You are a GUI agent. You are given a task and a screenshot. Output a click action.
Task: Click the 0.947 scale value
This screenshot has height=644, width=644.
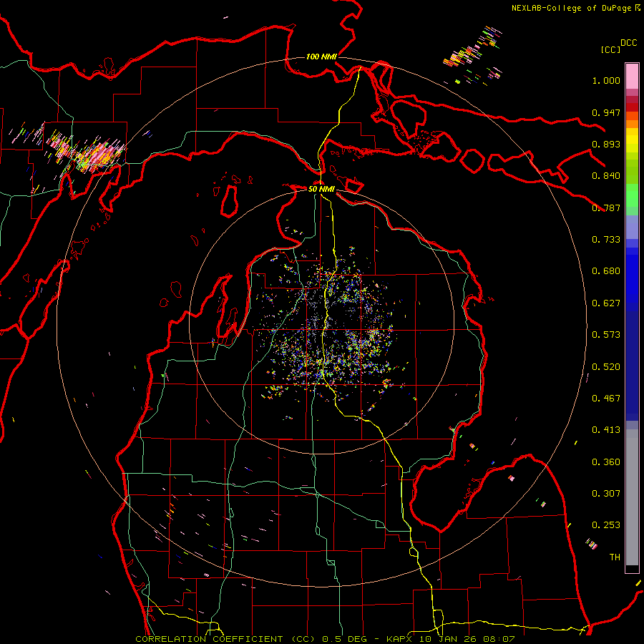coord(606,112)
